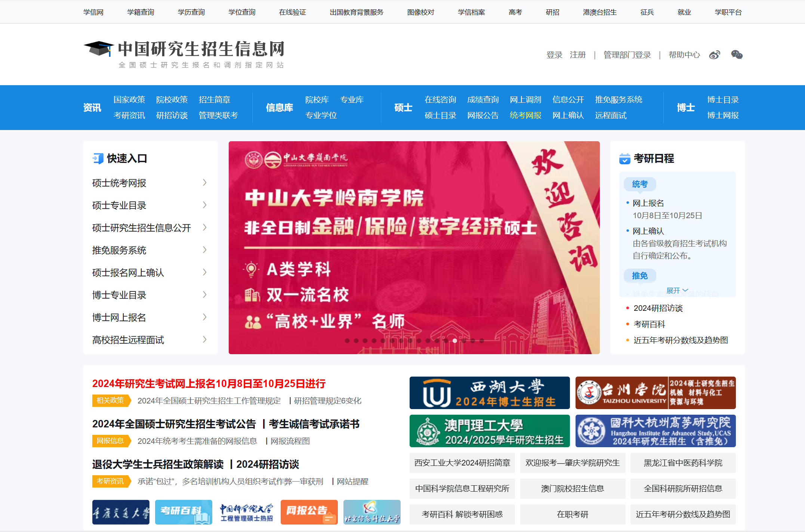Open 院校库 in the 信息库 menu
The height and width of the screenshot is (532, 805).
(x=317, y=100)
